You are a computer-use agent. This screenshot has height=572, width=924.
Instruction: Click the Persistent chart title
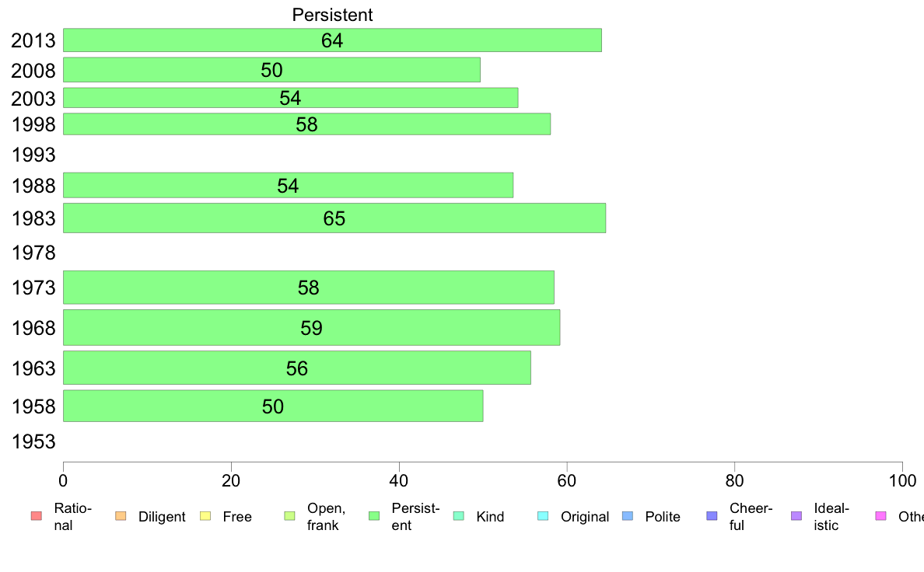point(332,15)
